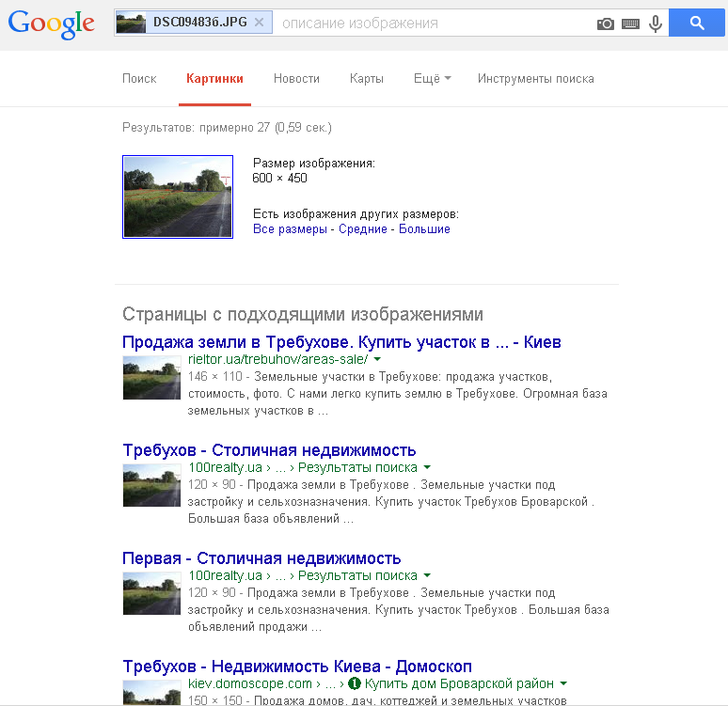The height and width of the screenshot is (706, 728).
Task: Type in the описание изображения field
Action: [433, 24]
